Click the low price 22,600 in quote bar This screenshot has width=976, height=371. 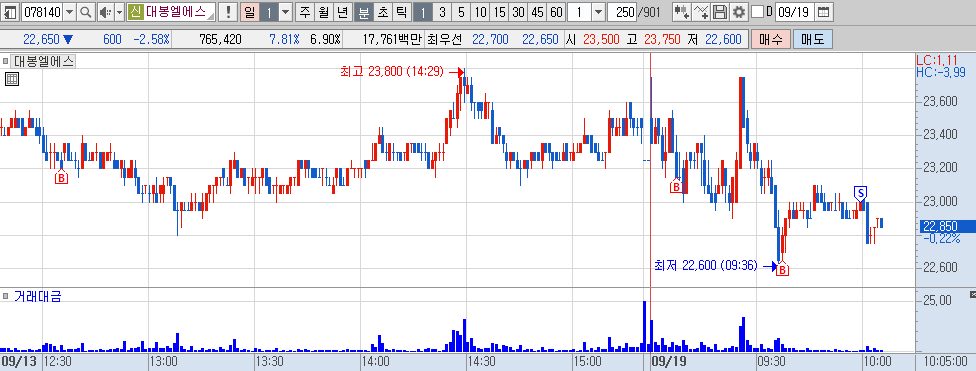723,39
